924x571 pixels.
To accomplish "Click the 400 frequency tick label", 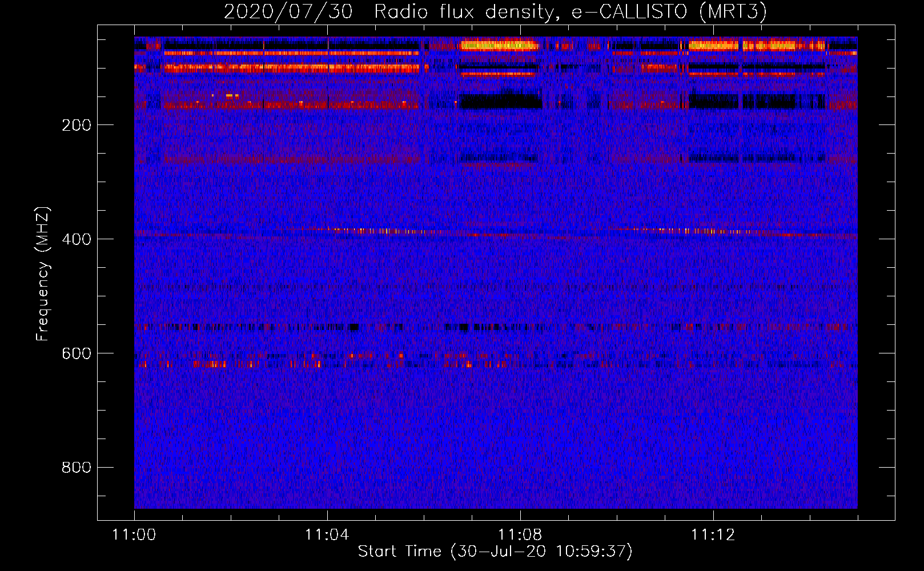I will point(77,239).
